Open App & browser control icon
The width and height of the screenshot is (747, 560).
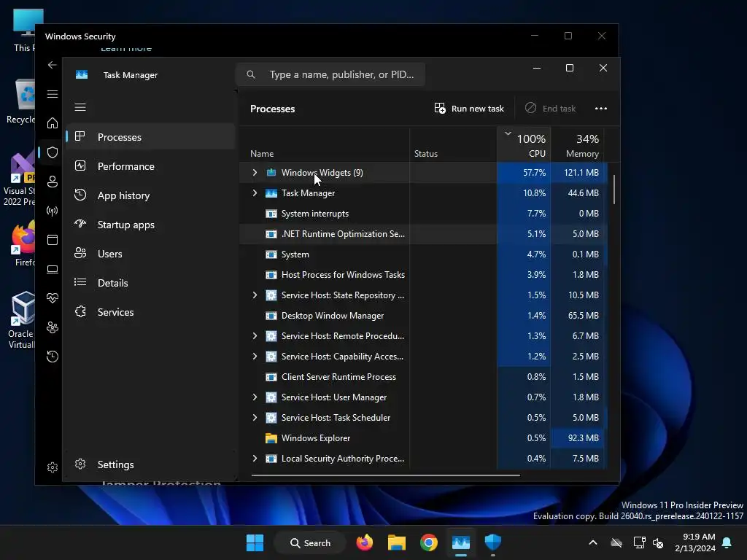(x=53, y=239)
